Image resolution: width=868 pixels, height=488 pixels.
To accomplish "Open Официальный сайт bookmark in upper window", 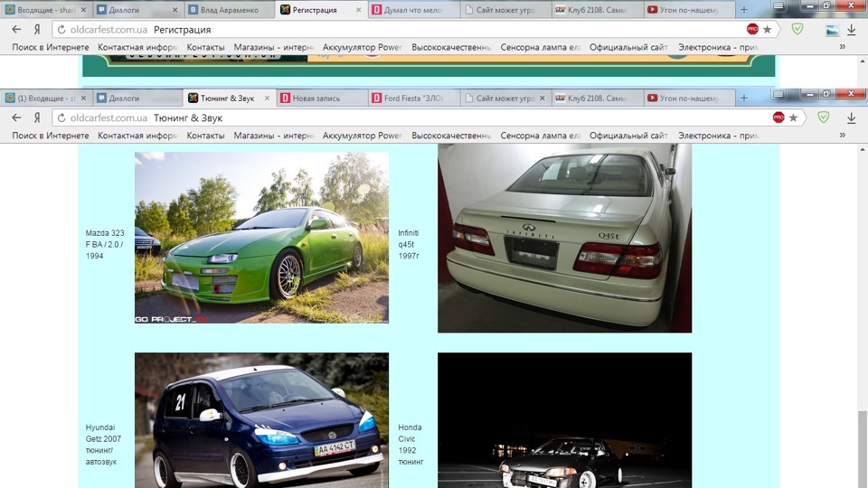I will tap(628, 47).
